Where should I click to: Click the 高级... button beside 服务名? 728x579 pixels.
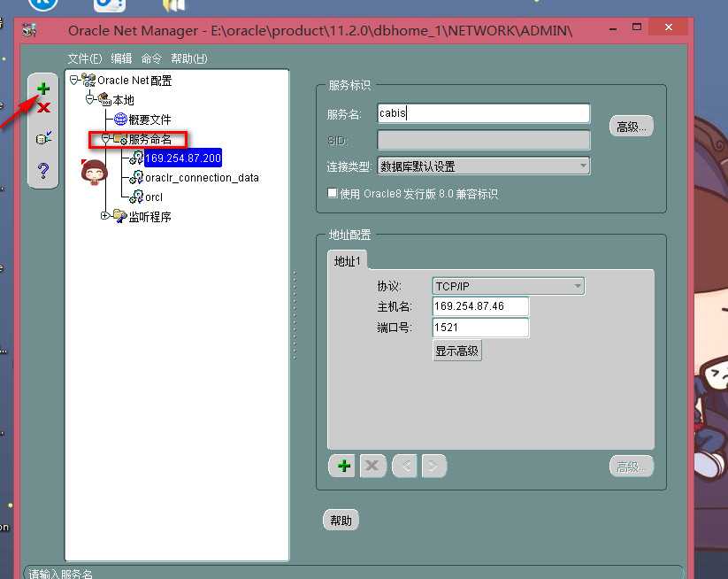click(631, 127)
